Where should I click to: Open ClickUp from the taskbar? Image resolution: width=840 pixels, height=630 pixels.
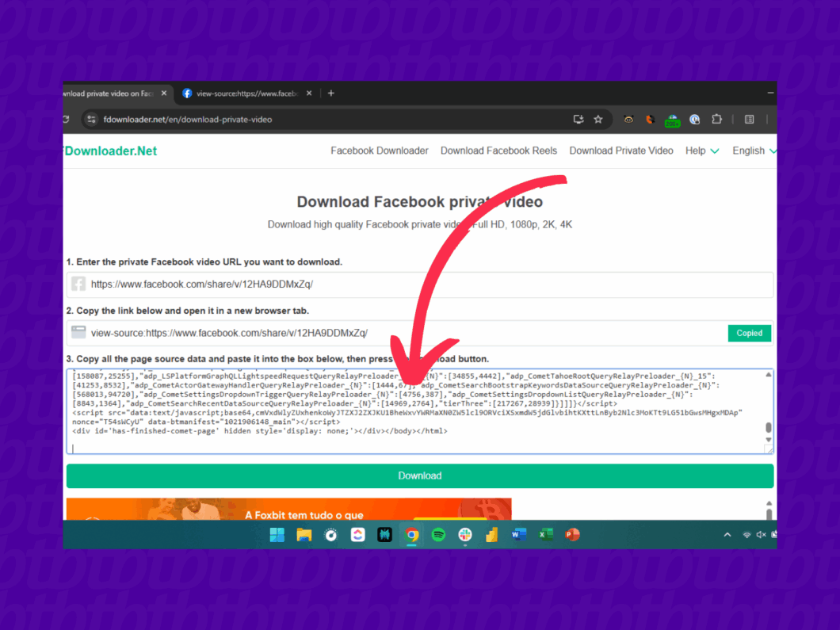pos(358,535)
